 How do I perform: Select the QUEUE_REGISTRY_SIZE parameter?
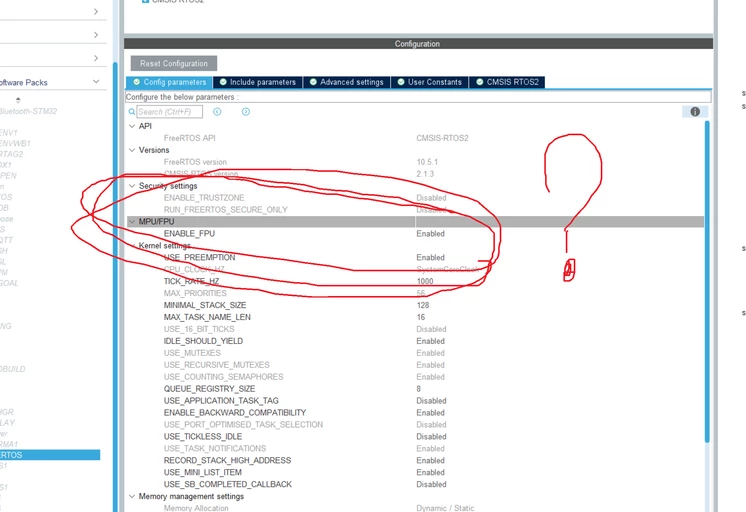click(x=209, y=389)
